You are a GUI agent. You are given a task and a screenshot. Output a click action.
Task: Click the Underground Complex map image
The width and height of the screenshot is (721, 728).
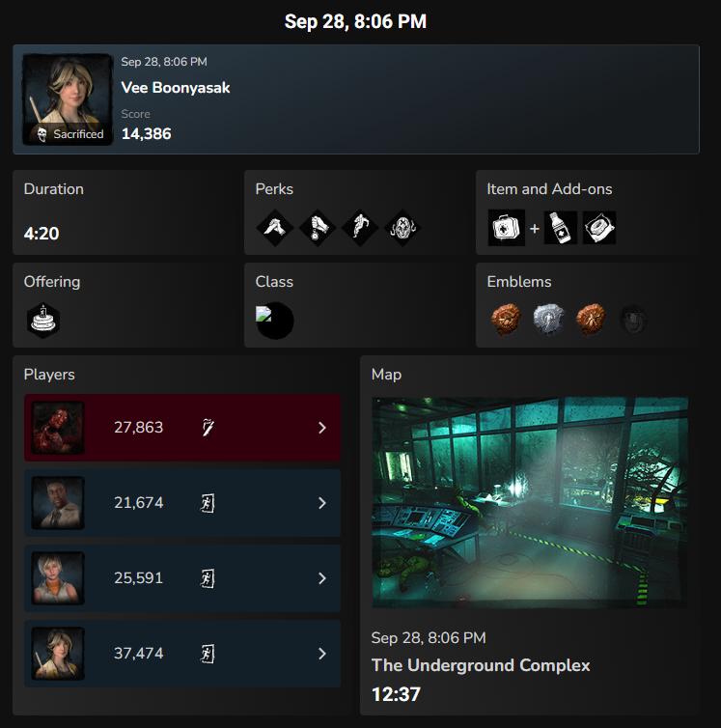coord(530,502)
